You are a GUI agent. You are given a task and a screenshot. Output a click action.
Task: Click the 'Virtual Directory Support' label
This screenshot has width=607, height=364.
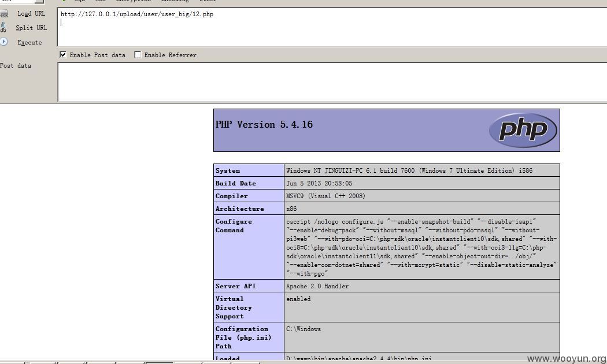234,307
